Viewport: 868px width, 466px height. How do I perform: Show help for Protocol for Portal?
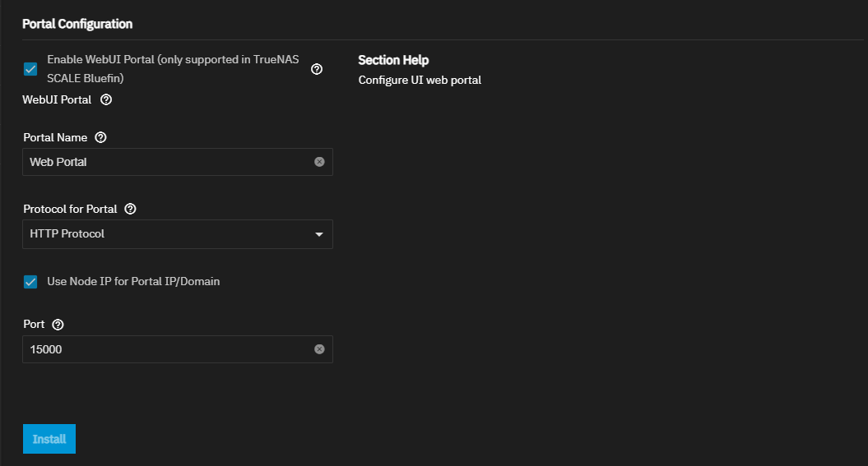click(130, 209)
